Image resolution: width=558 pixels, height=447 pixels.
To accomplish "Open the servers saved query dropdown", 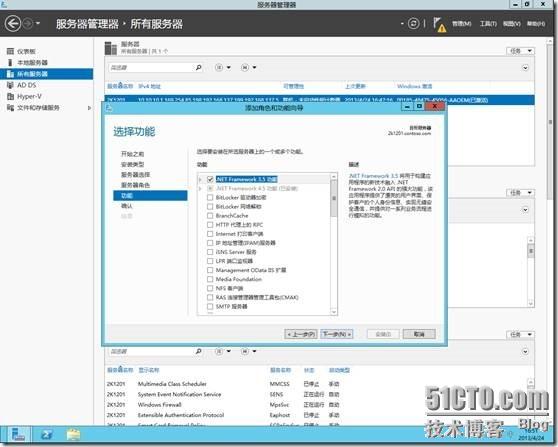I will 248,67.
